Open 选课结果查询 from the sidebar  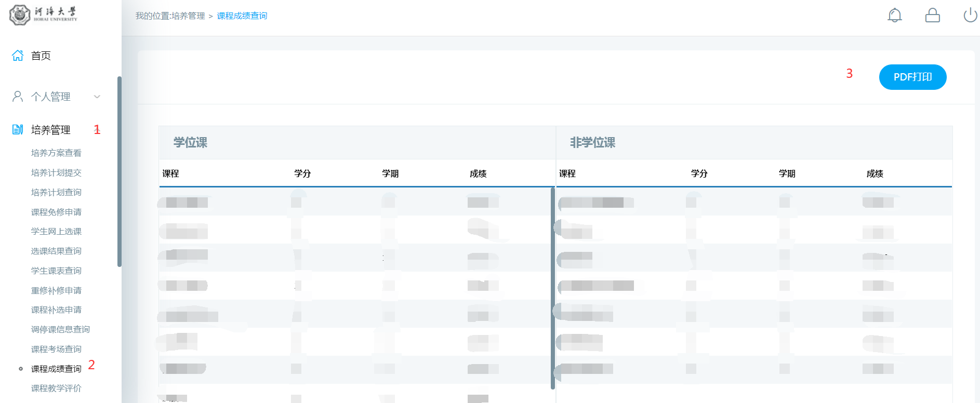coord(56,251)
